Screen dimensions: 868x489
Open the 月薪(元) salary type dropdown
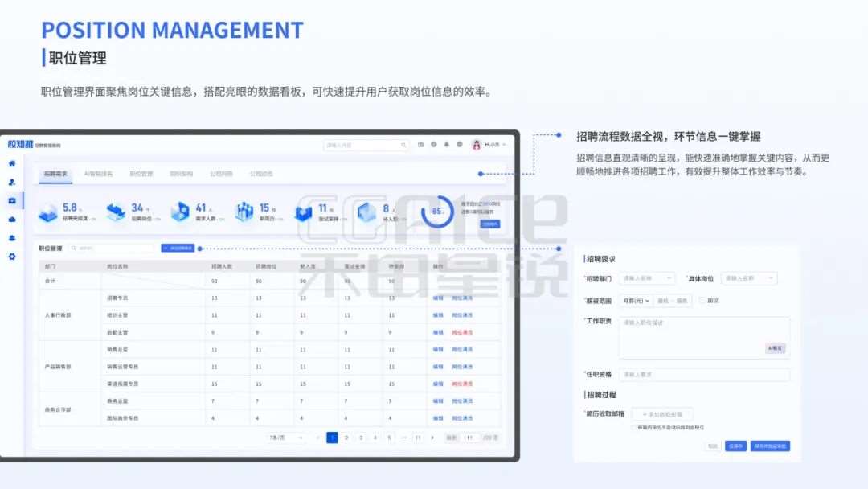point(636,301)
